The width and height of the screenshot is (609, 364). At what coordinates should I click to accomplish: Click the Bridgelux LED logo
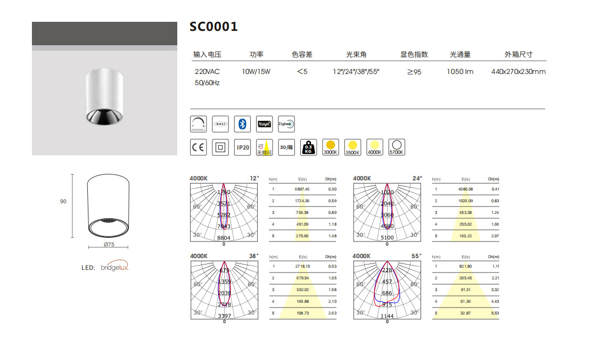115,267
